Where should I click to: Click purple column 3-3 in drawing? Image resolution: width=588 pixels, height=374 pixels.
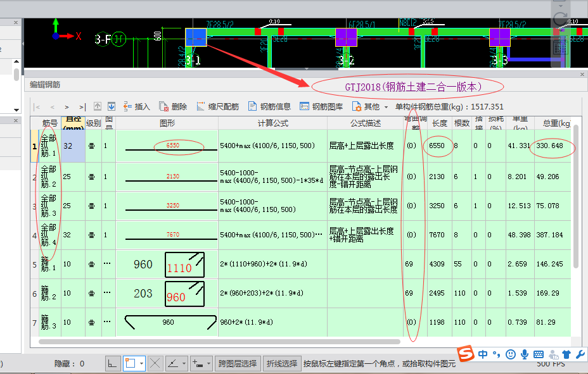tap(500, 37)
